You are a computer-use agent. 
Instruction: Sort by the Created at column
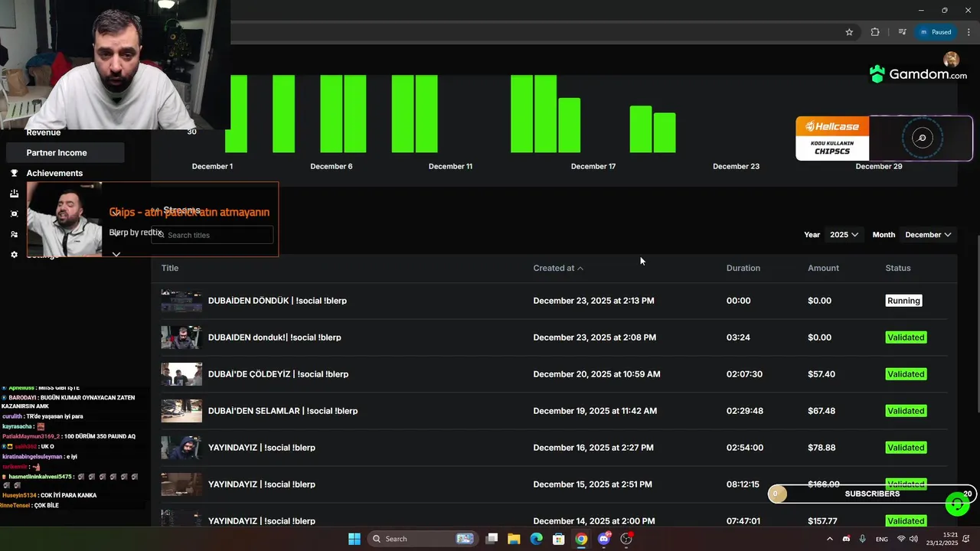point(558,268)
